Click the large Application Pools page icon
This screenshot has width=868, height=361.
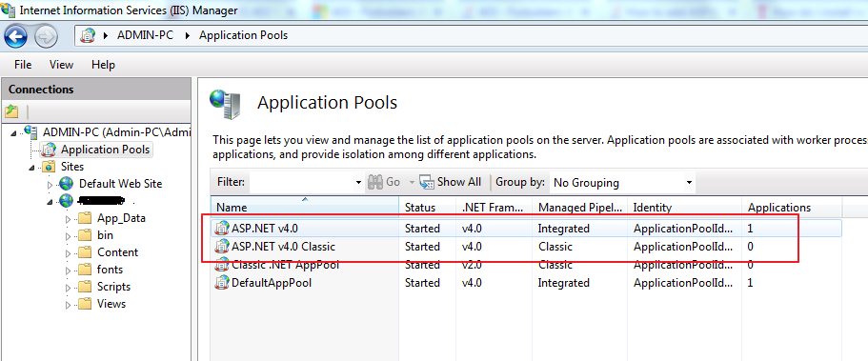click(x=225, y=104)
